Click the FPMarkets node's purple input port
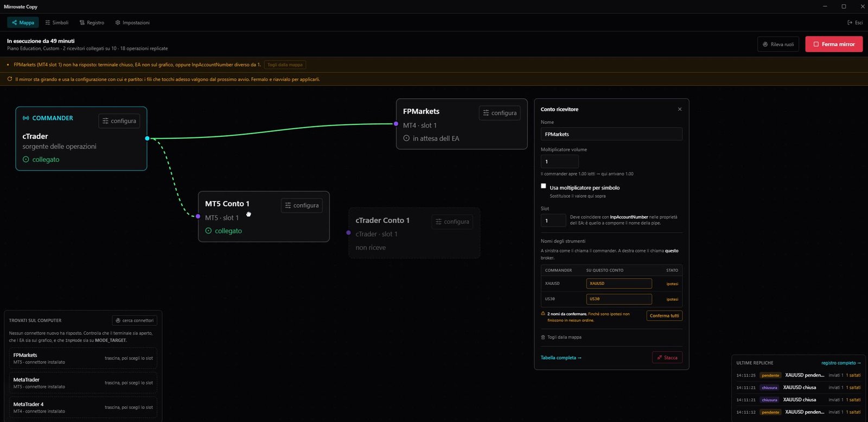This screenshot has height=422, width=868. [x=396, y=124]
